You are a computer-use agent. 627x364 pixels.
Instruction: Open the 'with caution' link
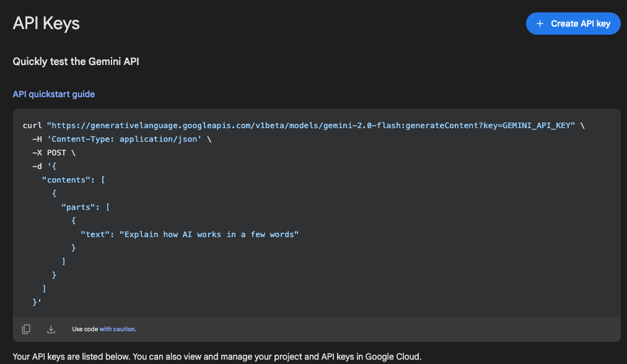(117, 329)
